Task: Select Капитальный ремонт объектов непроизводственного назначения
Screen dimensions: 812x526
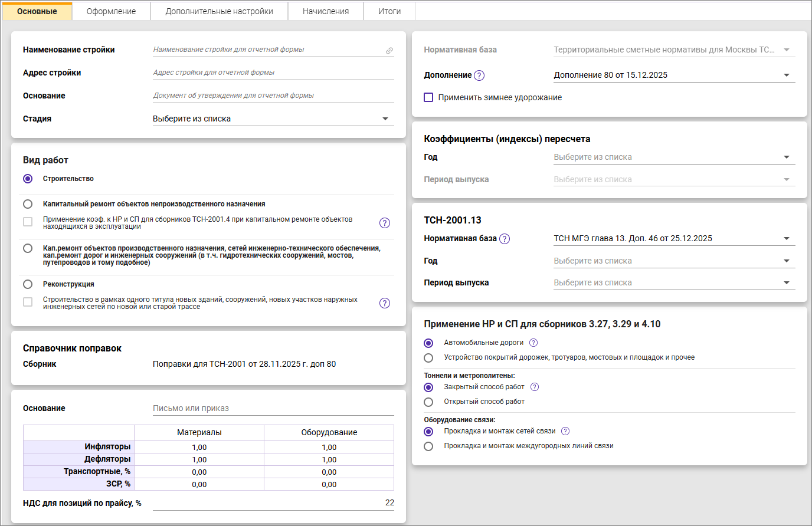Action: (x=28, y=204)
